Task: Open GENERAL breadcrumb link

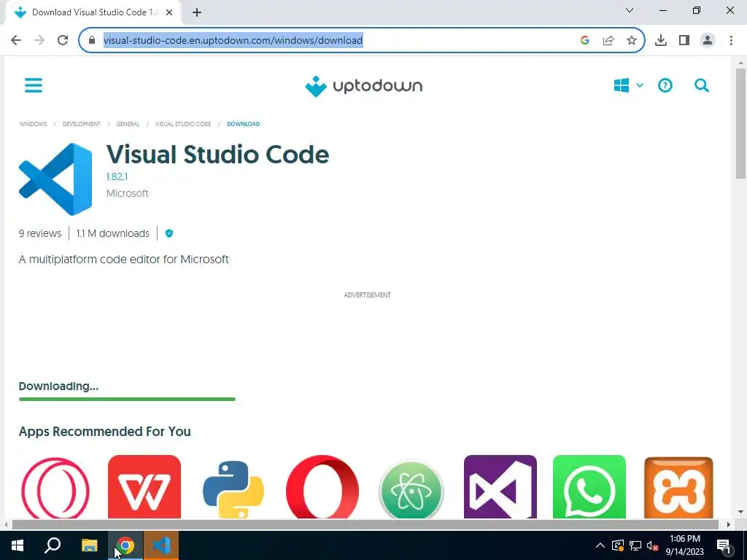Action: pyautogui.click(x=128, y=124)
